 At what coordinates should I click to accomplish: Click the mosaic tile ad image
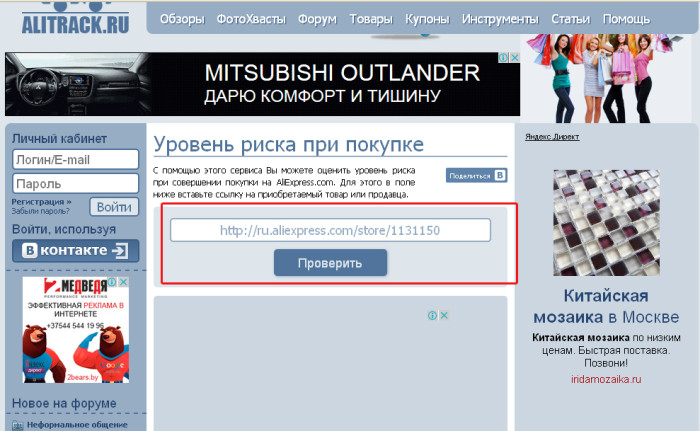point(606,222)
